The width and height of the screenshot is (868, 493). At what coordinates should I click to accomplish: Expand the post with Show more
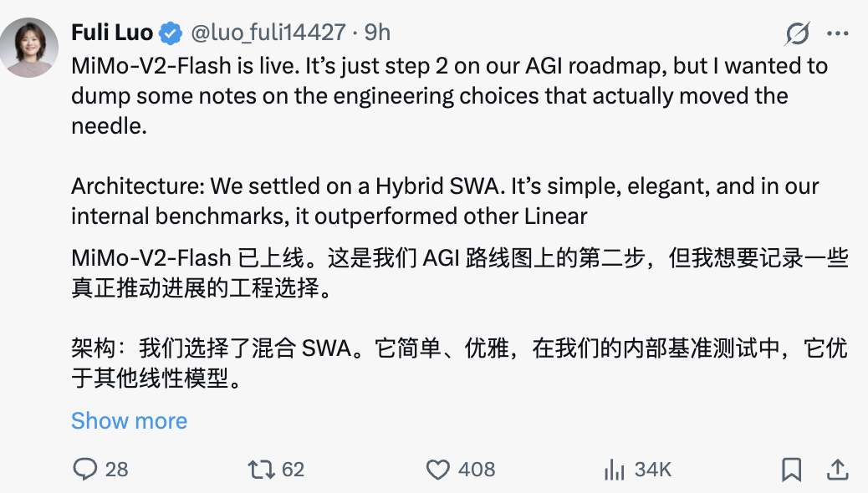coord(129,420)
